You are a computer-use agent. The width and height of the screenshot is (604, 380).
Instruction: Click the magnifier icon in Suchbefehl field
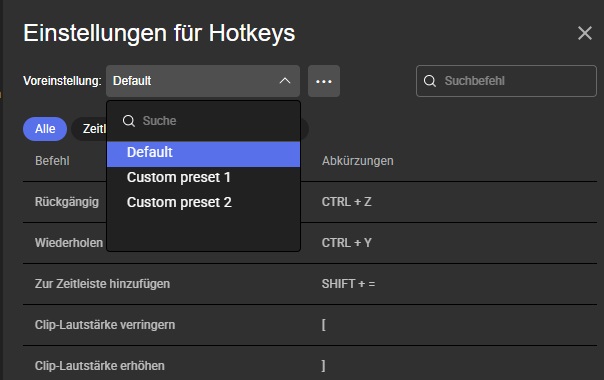coord(430,81)
